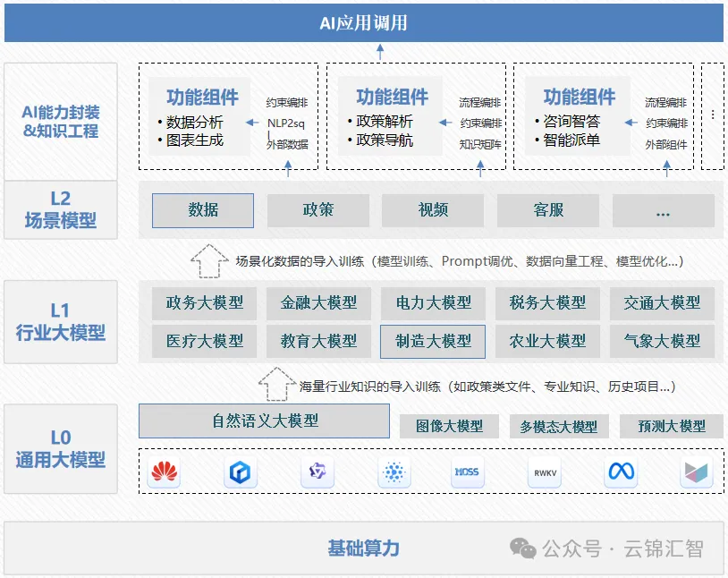Select the purple star-shaped model logo

[317, 472]
